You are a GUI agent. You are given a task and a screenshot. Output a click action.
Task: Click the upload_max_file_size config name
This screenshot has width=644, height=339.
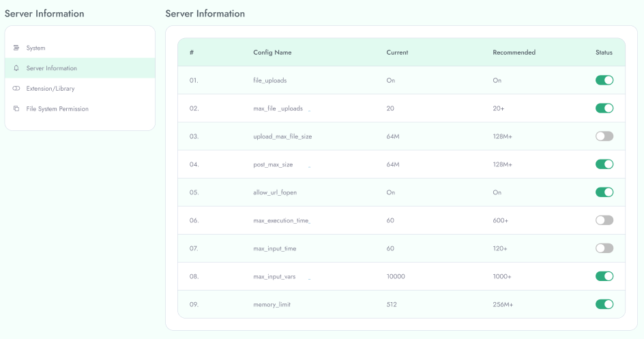282,136
